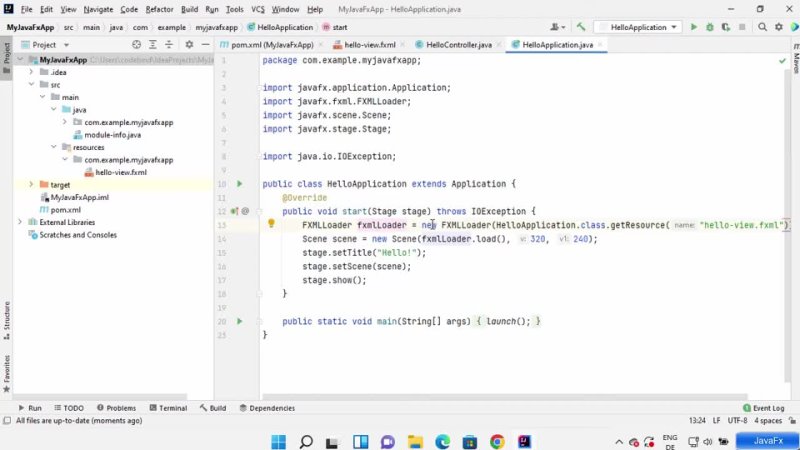Open the TODO tool window
800x450 pixels.
69,408
